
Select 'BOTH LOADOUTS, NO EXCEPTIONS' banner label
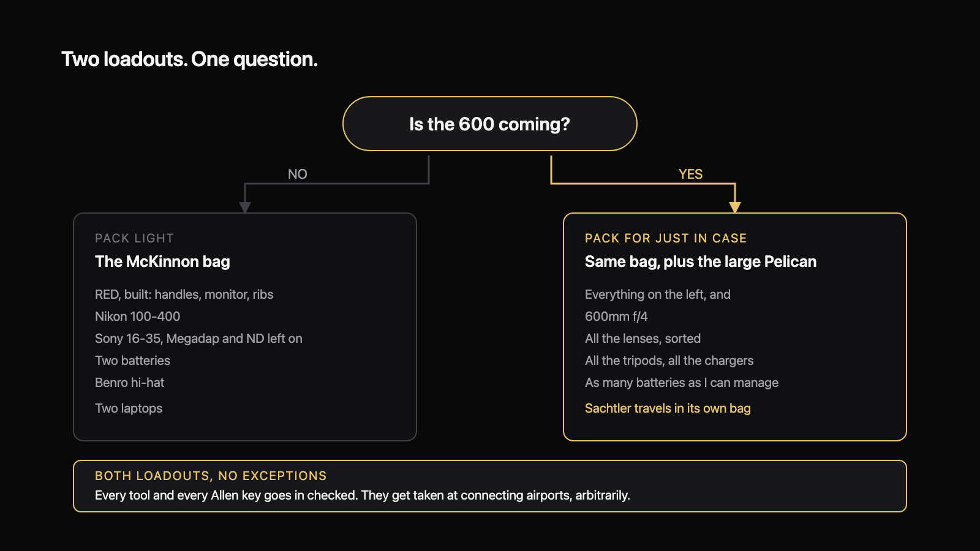click(x=211, y=476)
